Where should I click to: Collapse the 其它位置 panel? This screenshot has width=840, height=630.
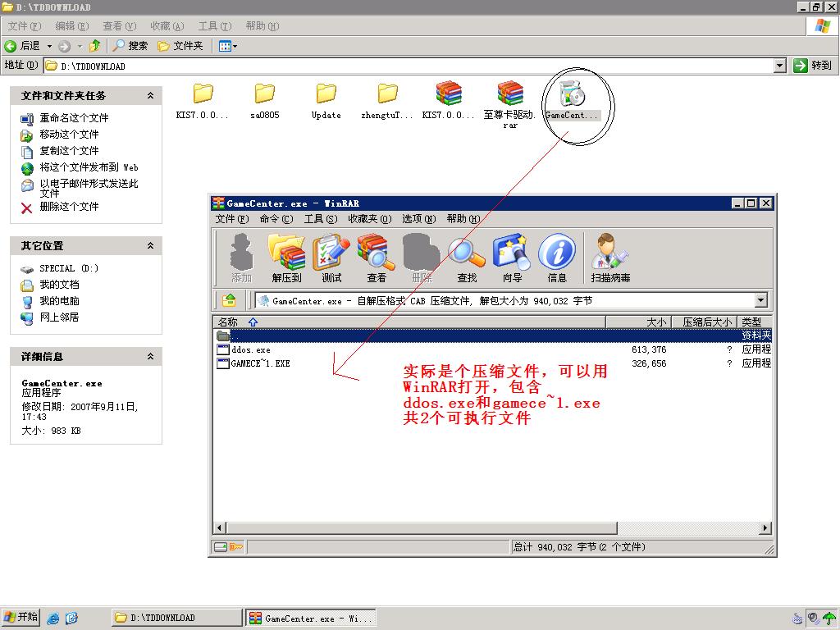(x=151, y=245)
